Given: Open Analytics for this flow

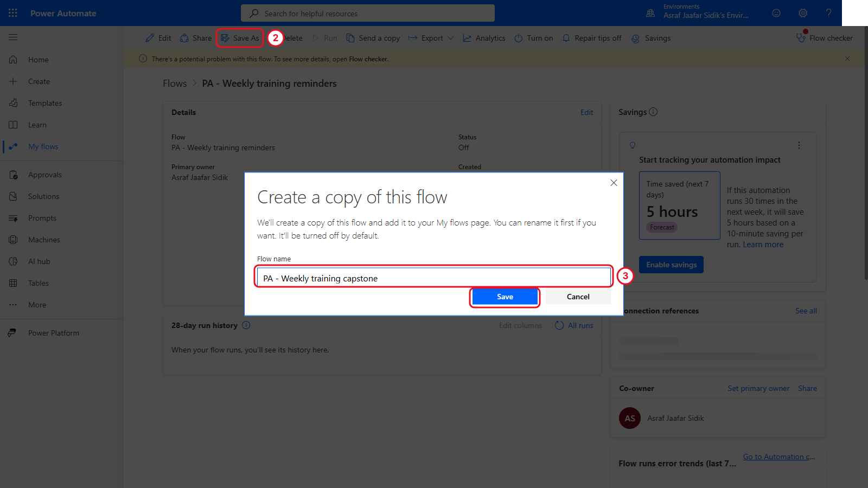Looking at the screenshot, I should [484, 38].
